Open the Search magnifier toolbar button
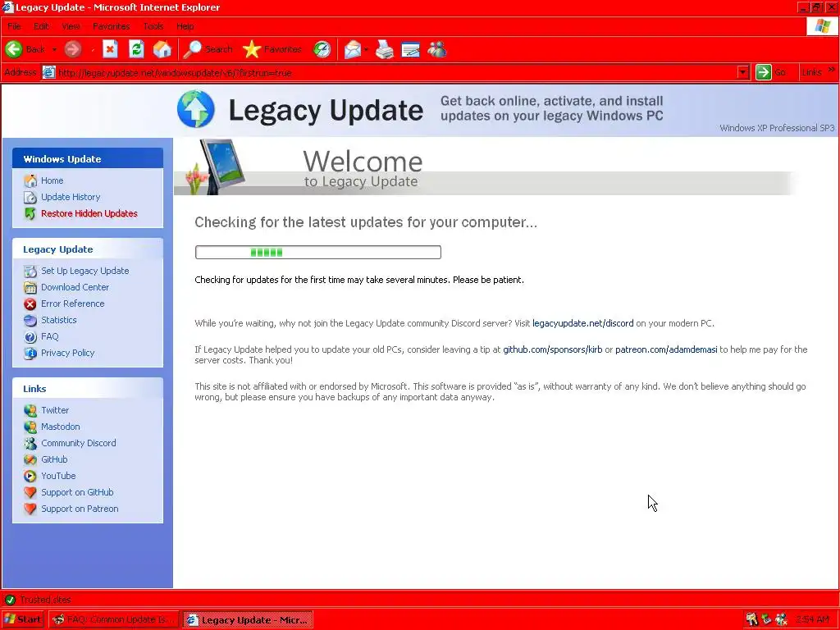Image resolution: width=840 pixels, height=630 pixels. [x=208, y=49]
